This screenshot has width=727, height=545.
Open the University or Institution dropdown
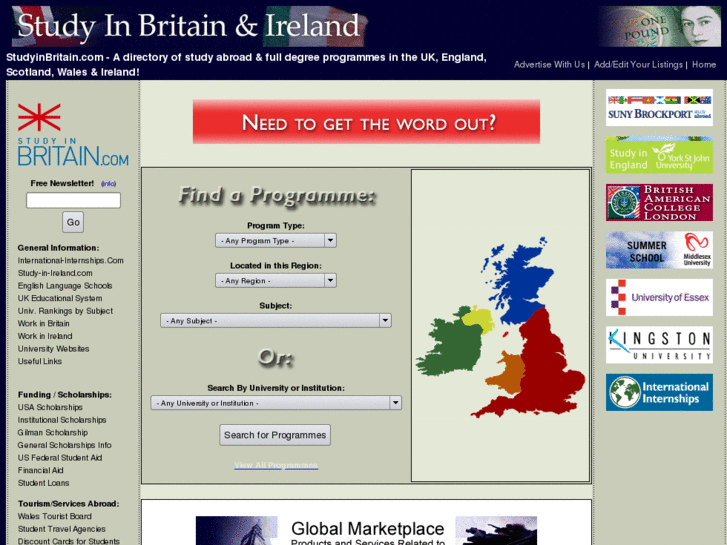click(276, 403)
